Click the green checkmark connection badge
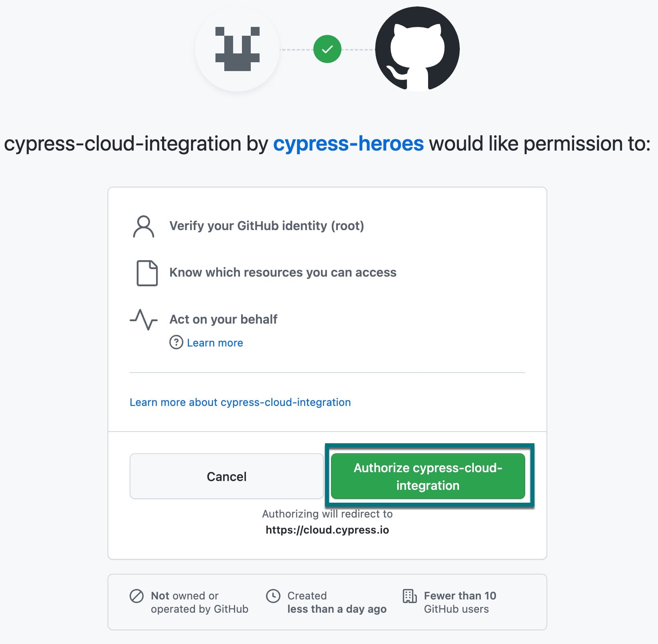658x644 pixels. click(x=327, y=48)
